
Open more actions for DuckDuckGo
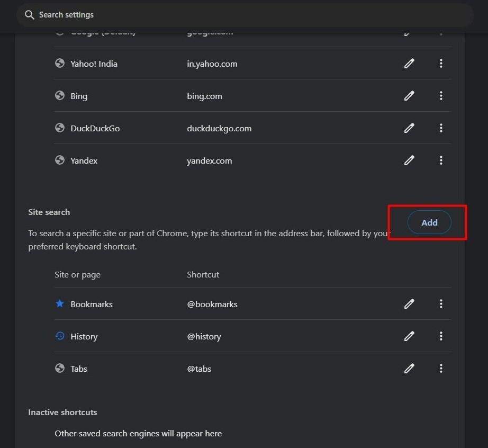[441, 128]
